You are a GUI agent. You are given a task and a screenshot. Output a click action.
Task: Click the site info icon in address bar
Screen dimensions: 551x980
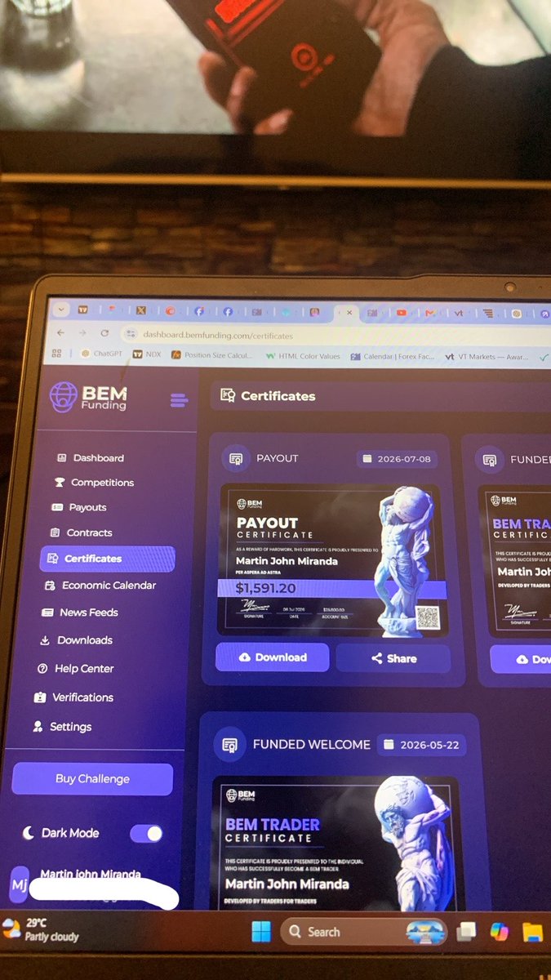131,334
